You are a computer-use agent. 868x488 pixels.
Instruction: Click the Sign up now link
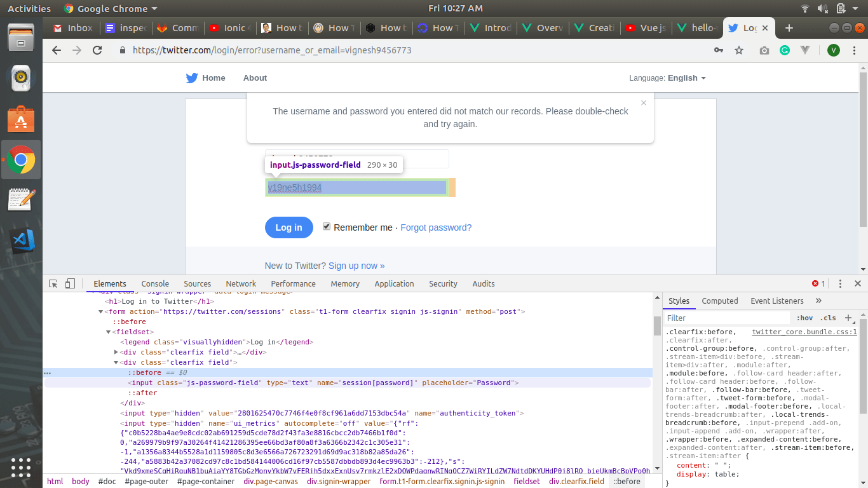[x=356, y=266]
